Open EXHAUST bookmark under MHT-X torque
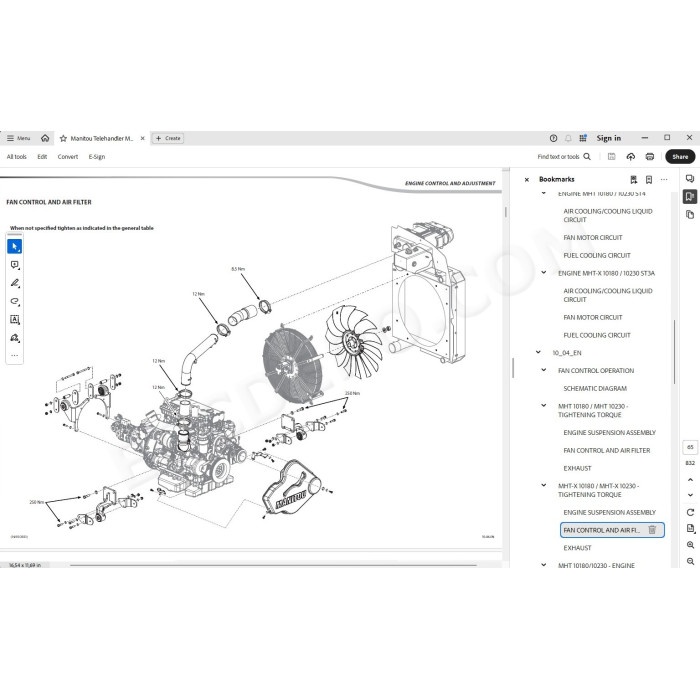This screenshot has width=700, height=700. click(577, 548)
